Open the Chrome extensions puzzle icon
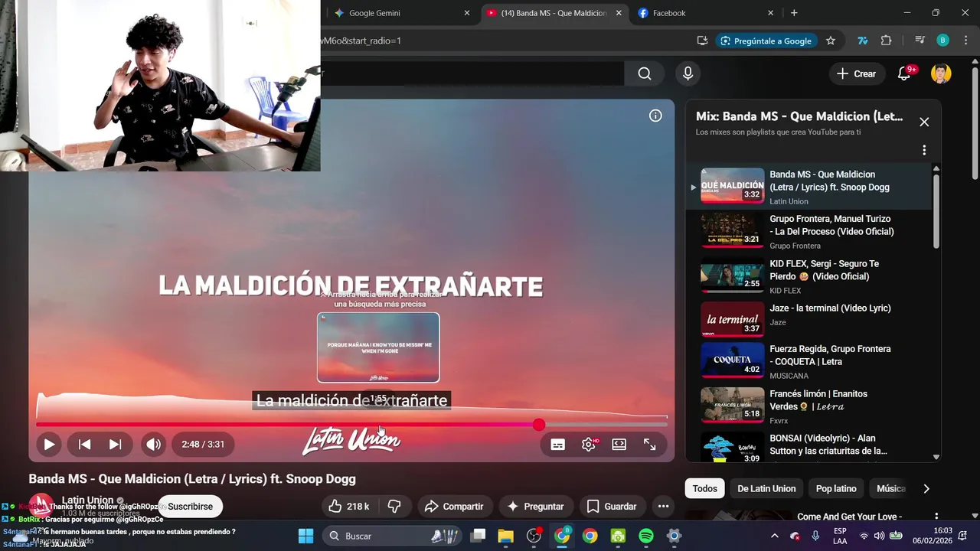Screen dimensions: 980x551 pos(887,41)
